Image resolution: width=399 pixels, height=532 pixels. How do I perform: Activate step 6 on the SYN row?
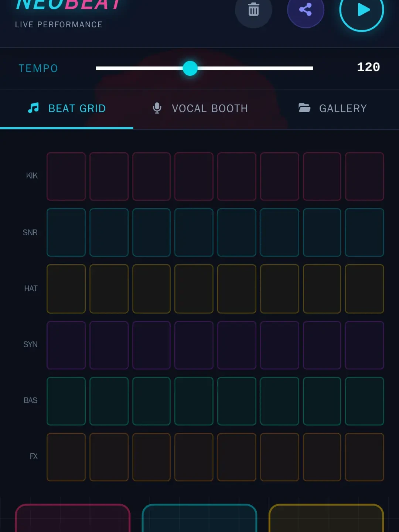[x=280, y=345]
